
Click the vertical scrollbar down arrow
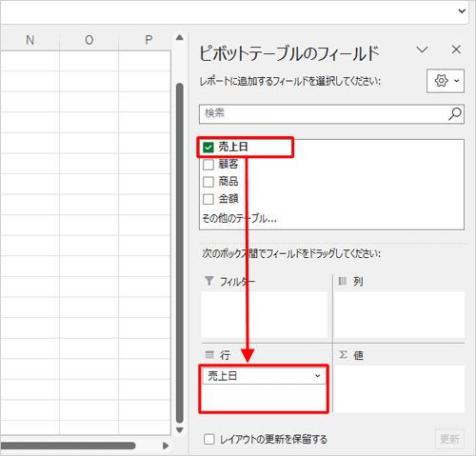[180, 430]
